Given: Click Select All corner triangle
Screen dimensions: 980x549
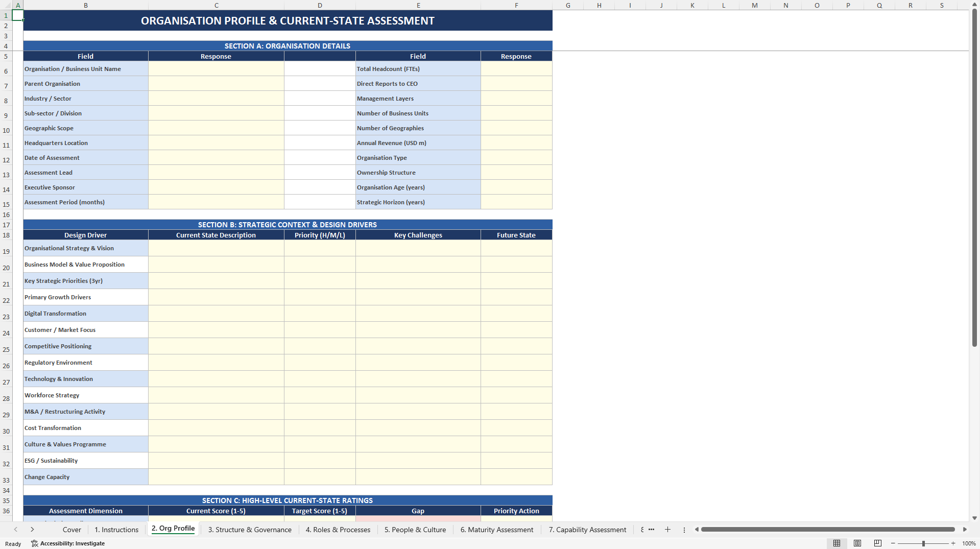Looking at the screenshot, I should [6, 5].
